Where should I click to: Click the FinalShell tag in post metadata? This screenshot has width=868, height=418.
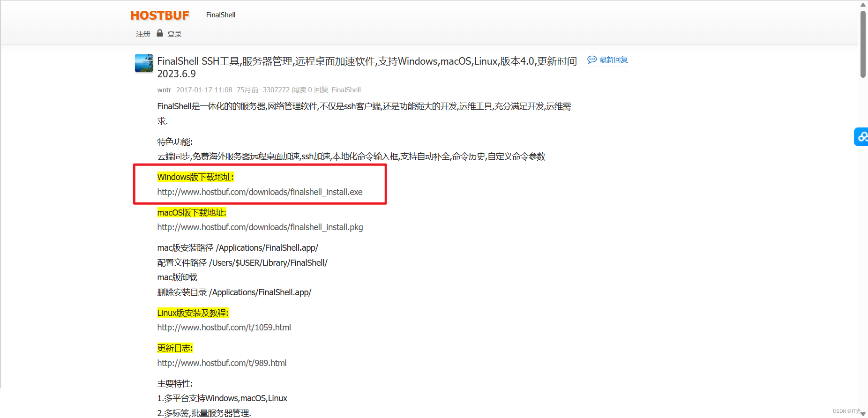coord(346,90)
